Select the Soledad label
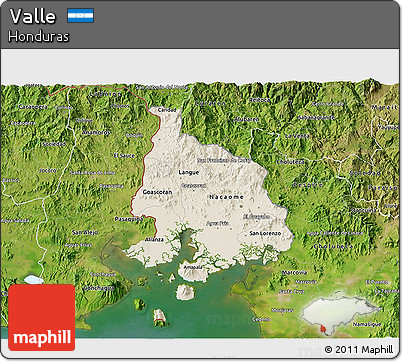The image size is (403, 362). click(365, 173)
